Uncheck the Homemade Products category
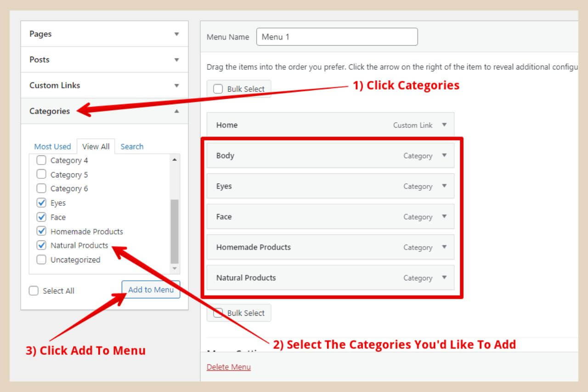The width and height of the screenshot is (588, 392). click(x=41, y=231)
